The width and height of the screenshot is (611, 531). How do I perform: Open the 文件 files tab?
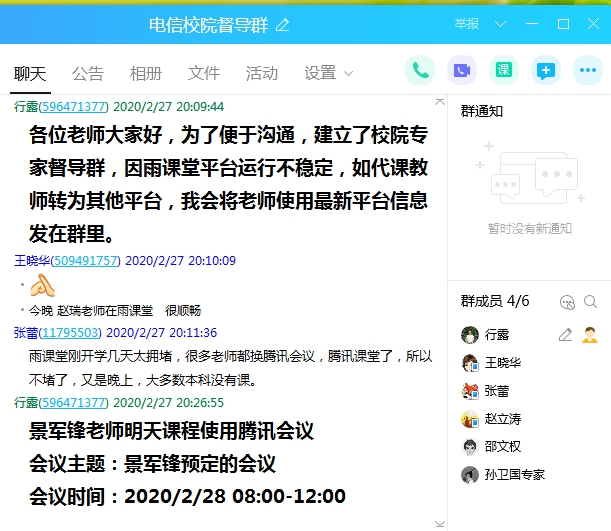(204, 74)
